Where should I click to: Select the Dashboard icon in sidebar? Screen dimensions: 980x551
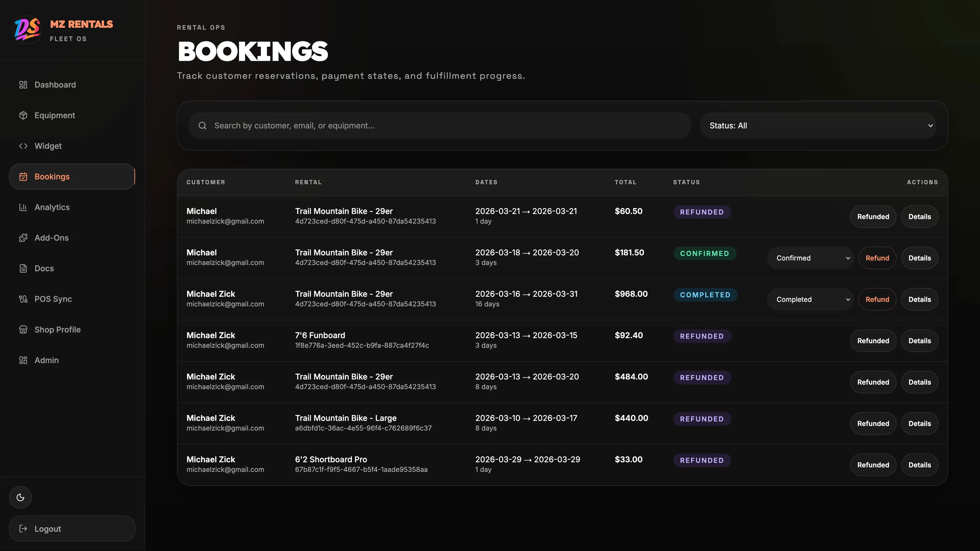click(23, 85)
